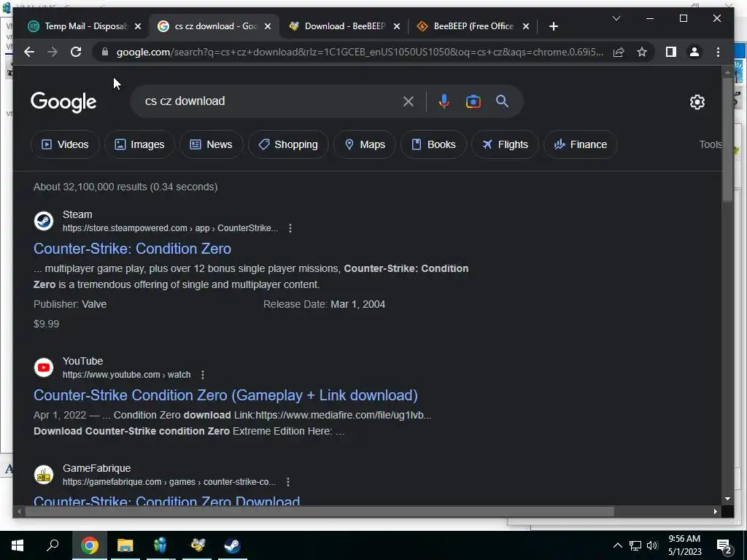Open Chrome's three-dot menu
This screenshot has height=560, width=747.
point(718,52)
